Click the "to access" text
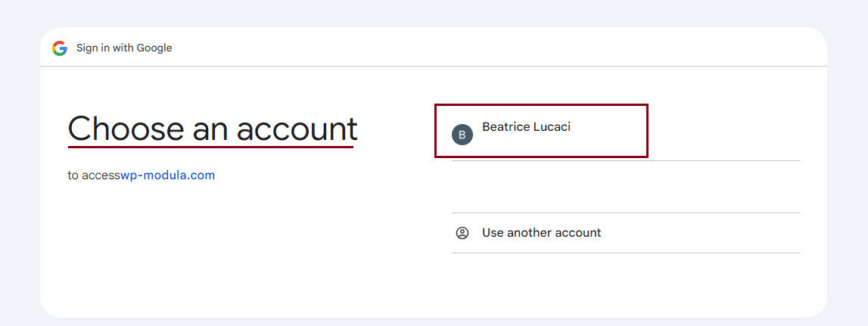Viewport: 868px width, 326px height. pyautogui.click(x=94, y=175)
